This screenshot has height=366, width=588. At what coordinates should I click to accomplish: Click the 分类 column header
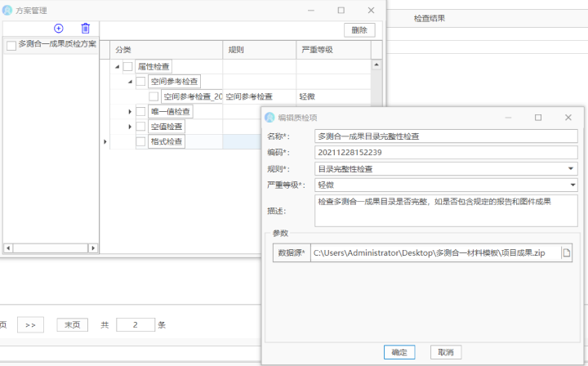point(123,50)
